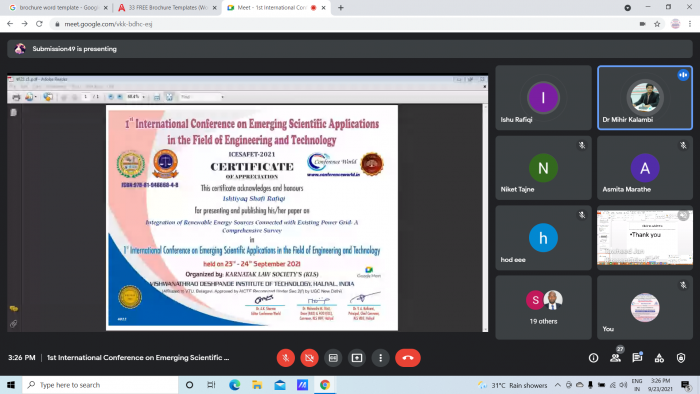Open the Present now screen-share button
Screen dimensions: 700x394
coord(357,358)
